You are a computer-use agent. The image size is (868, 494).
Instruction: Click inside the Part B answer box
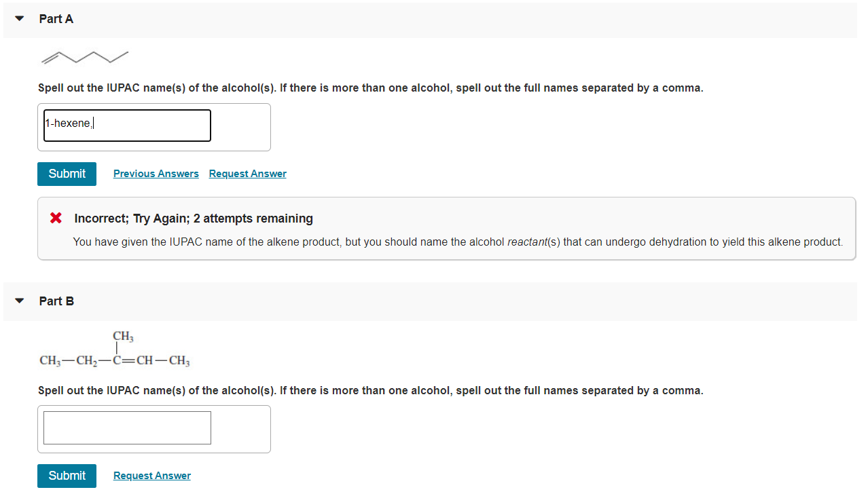(x=126, y=427)
